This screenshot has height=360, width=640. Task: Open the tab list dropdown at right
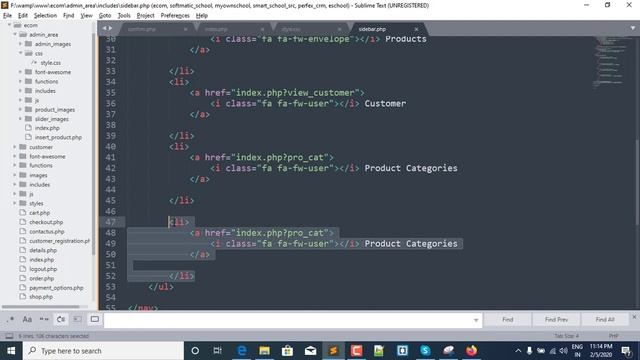click(x=633, y=28)
